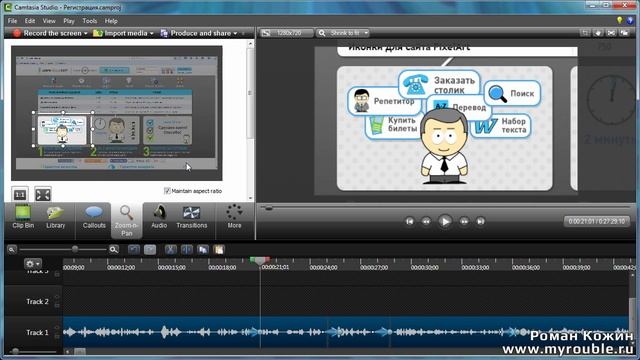Viewport: 640px width, 360px height.
Task: Click the timeline playhead marker
Action: pos(260,260)
